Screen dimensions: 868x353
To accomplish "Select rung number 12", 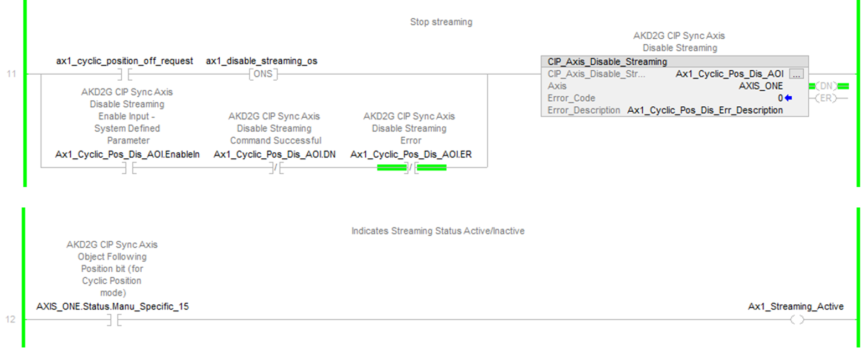I will [x=11, y=320].
